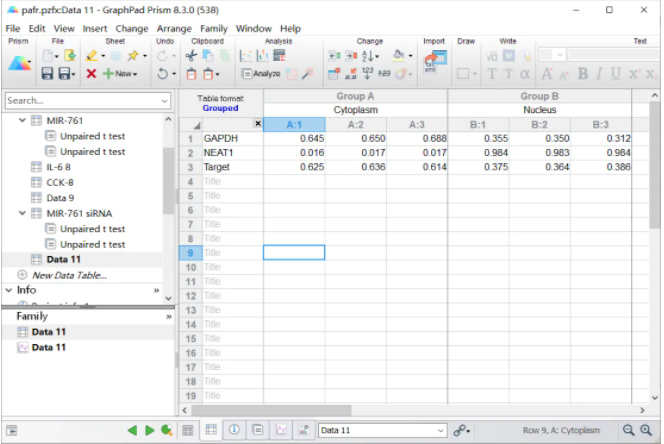Click the collapse navigator panel icon
This screenshot has height=444, width=664.
(12, 431)
